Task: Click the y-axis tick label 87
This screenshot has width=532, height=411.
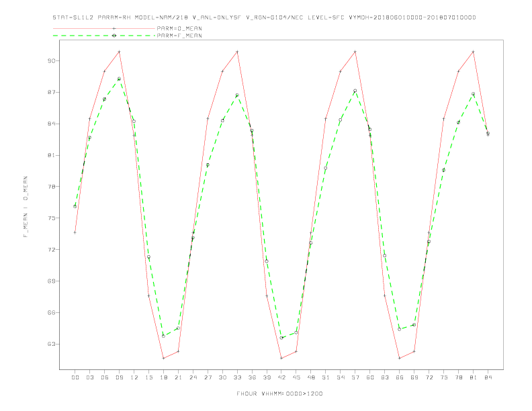Action: (x=51, y=92)
